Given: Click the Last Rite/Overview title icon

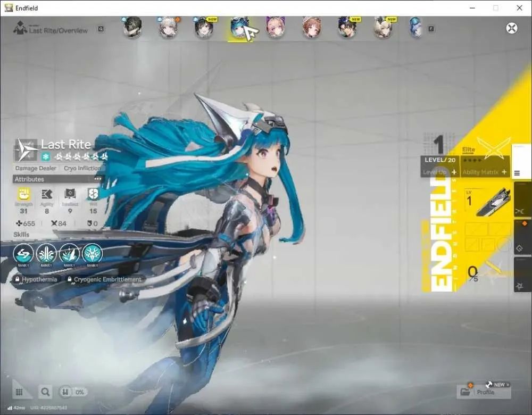Looking at the screenshot, I should point(20,28).
